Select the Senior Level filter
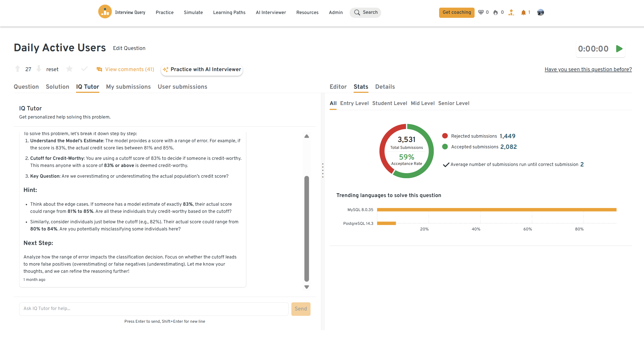This screenshot has width=644, height=337. point(454,103)
